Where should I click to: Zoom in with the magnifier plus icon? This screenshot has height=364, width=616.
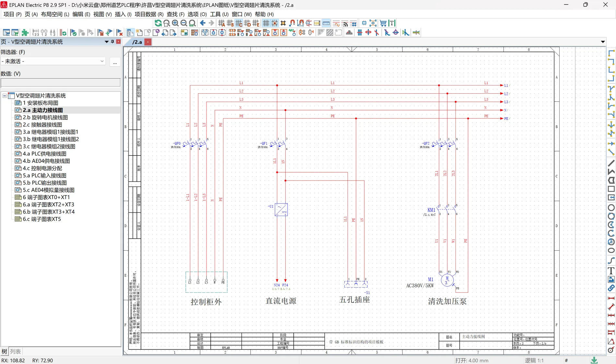click(175, 23)
